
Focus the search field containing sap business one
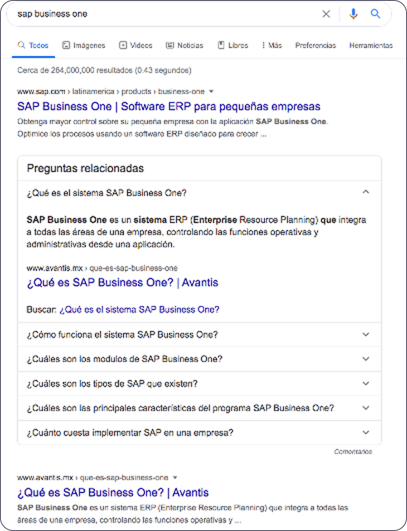pyautogui.click(x=166, y=14)
